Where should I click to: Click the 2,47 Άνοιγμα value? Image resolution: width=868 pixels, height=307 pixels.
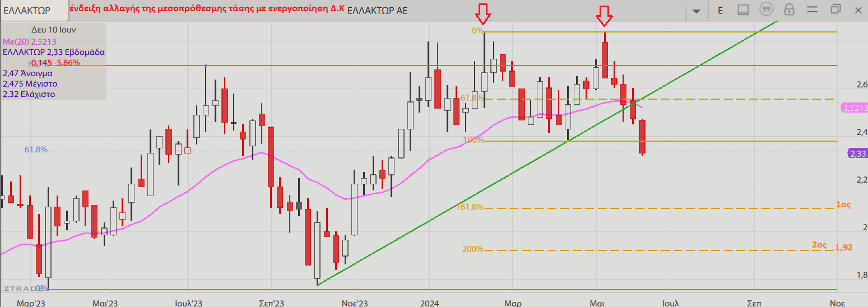(27, 73)
